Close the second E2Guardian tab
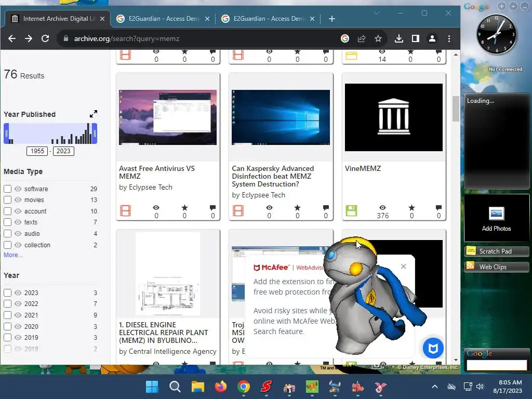 tap(312, 19)
